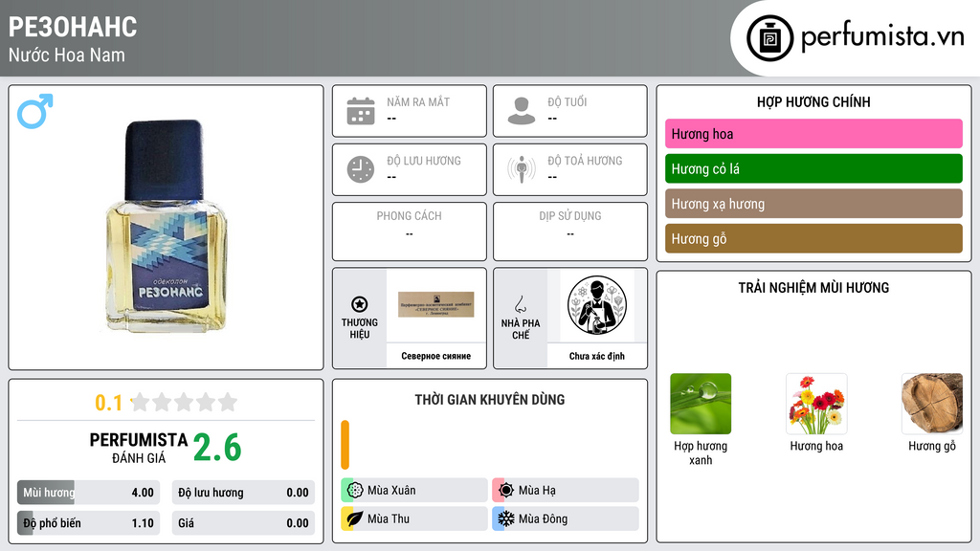Click the PERFUMISTA ĐÁNH GIÁ label

point(139,448)
